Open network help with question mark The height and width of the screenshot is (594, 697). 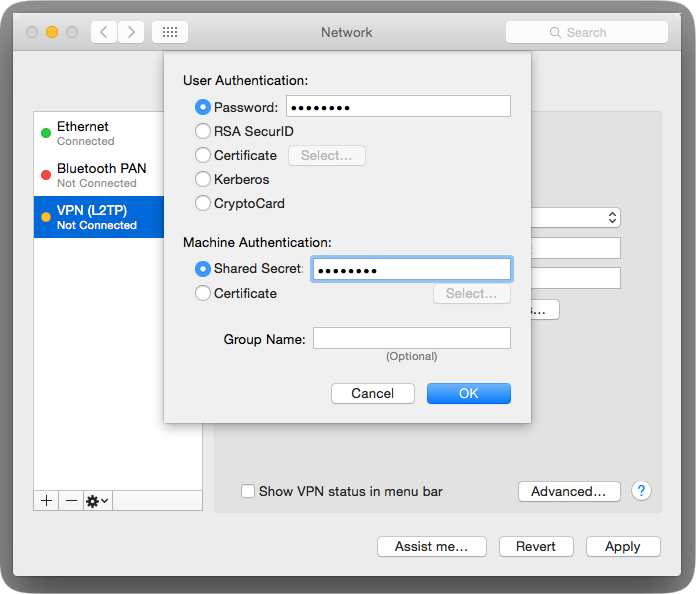pyautogui.click(x=641, y=491)
